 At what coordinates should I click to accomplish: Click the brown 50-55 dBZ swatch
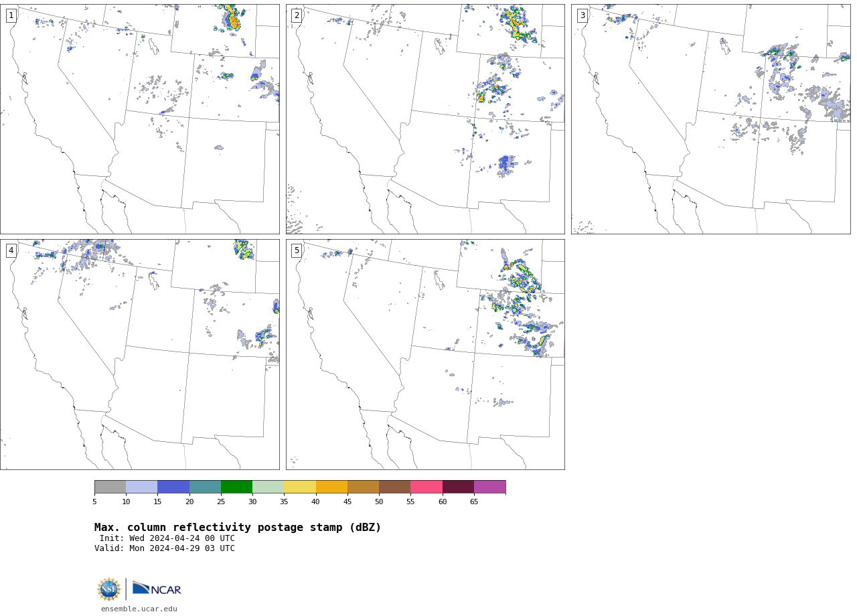click(395, 487)
